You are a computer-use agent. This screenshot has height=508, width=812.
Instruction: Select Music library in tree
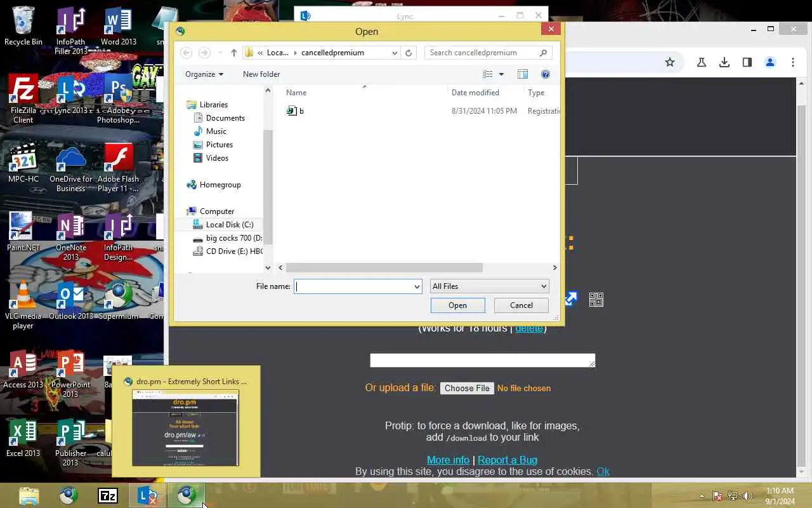pos(209,131)
